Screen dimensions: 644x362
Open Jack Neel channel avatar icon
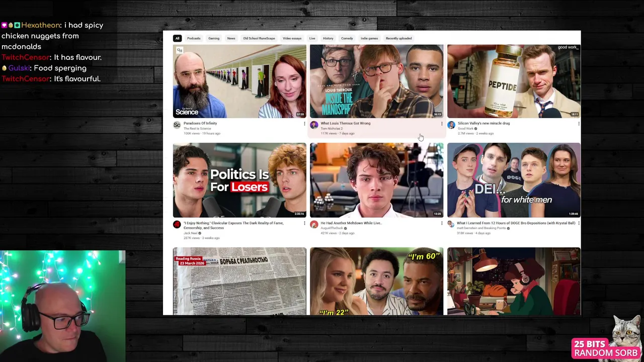pyautogui.click(x=177, y=225)
